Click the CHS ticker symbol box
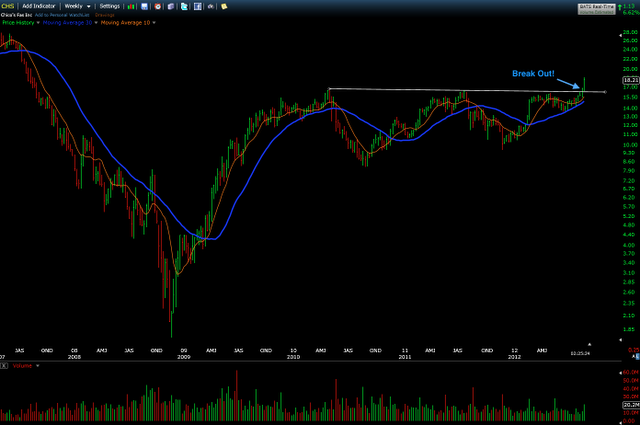Image resolution: width=640 pixels, height=425 pixels. 7,6
